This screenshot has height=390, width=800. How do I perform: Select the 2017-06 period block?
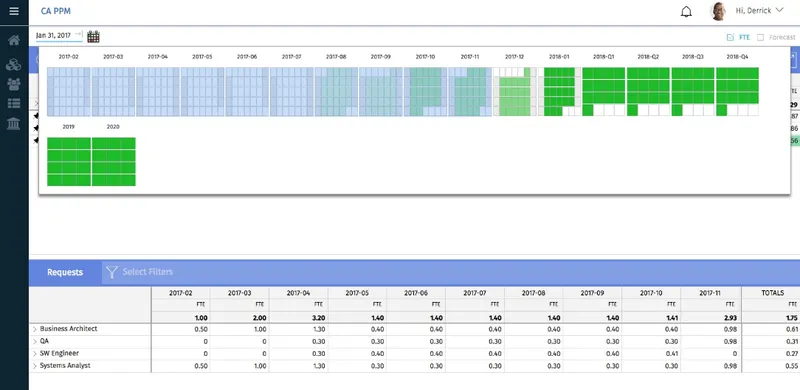pos(247,91)
